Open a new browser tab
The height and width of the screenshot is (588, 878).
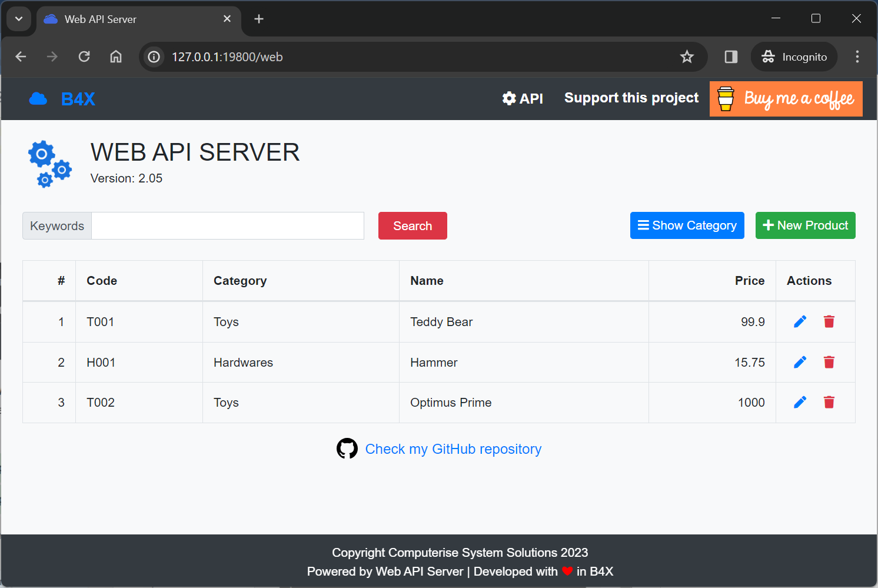[x=258, y=18]
